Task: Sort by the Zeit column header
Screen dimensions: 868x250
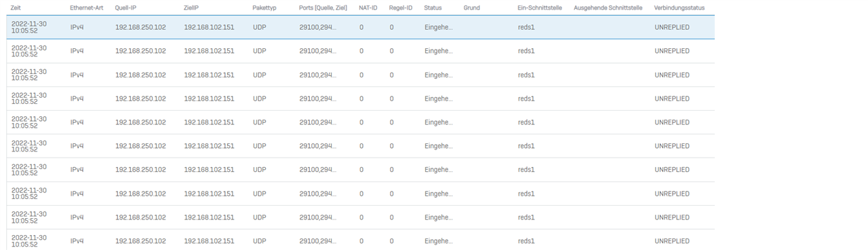Action: 16,7
